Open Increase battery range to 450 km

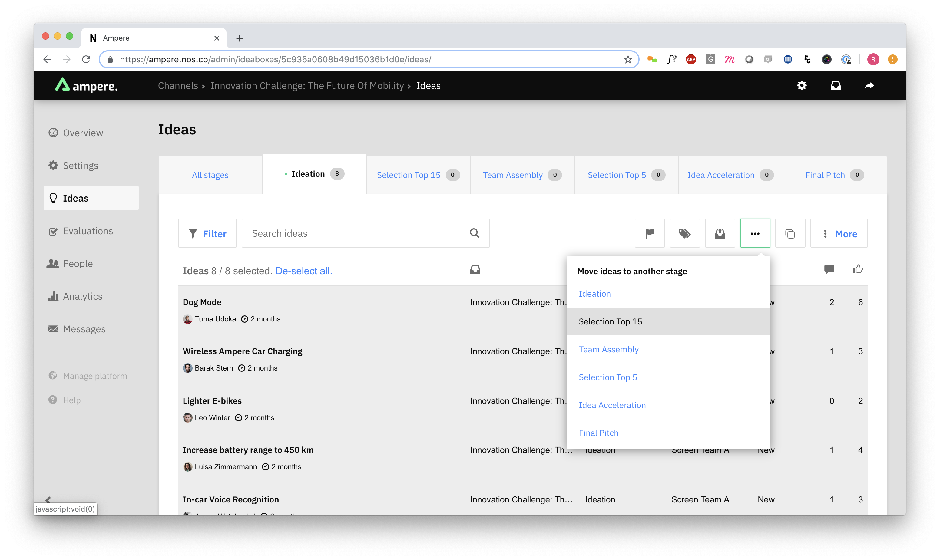(x=248, y=450)
